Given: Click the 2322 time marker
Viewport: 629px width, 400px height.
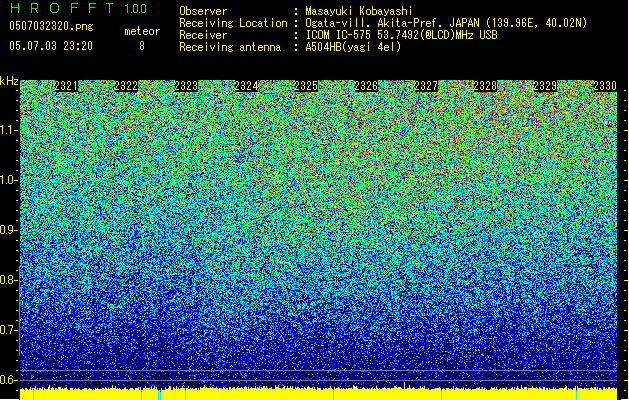Looking at the screenshot, I should pyautogui.click(x=126, y=86).
